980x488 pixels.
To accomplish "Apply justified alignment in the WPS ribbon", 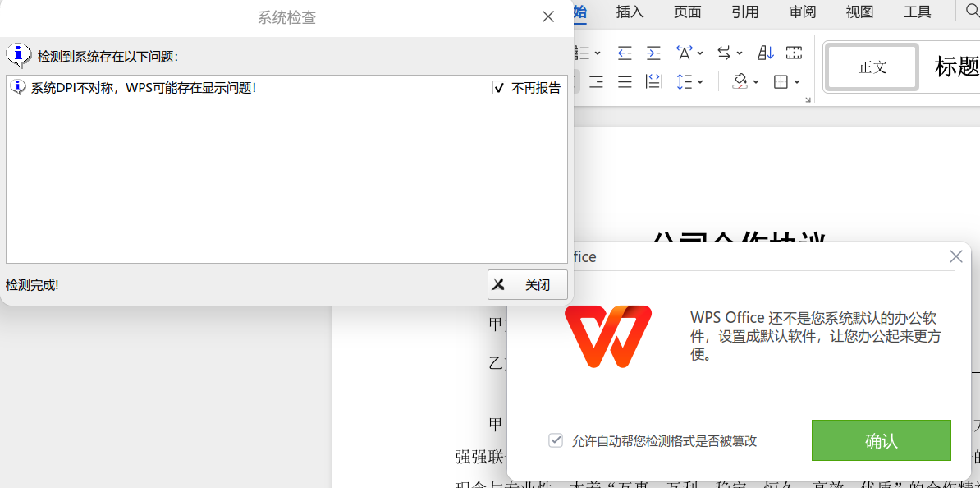I will coord(625,82).
